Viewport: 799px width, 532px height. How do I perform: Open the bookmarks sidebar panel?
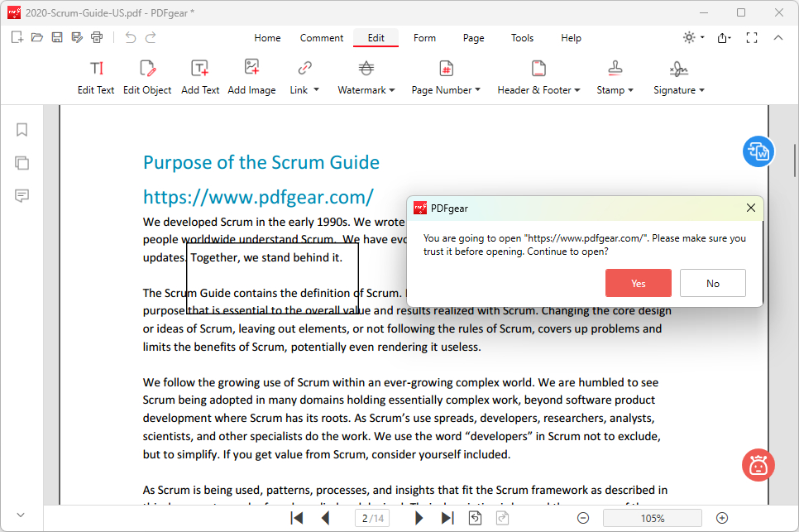pos(22,130)
